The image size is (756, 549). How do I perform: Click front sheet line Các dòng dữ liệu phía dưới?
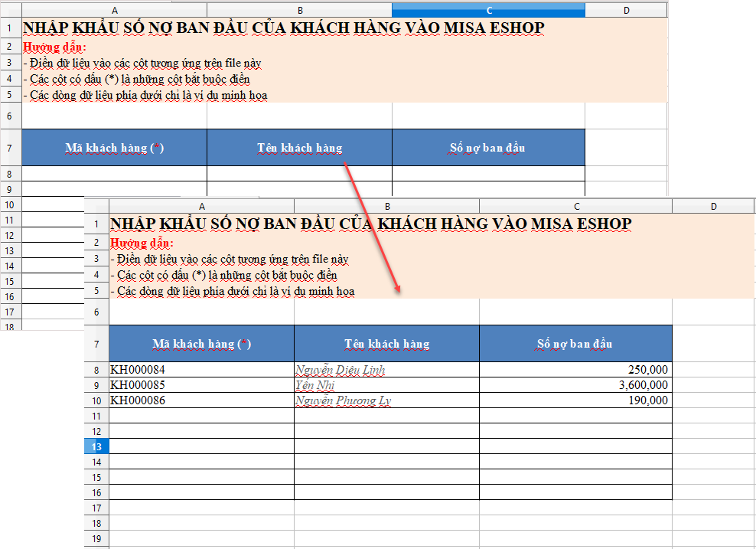click(x=233, y=292)
